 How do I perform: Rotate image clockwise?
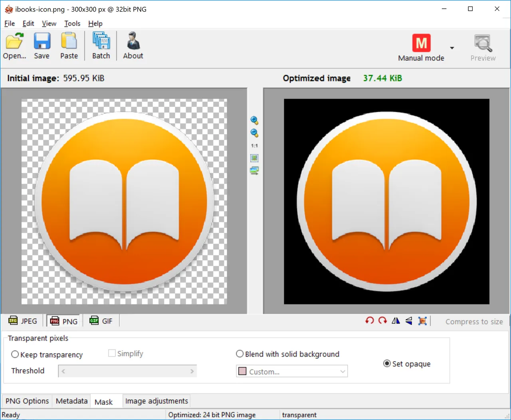(382, 321)
